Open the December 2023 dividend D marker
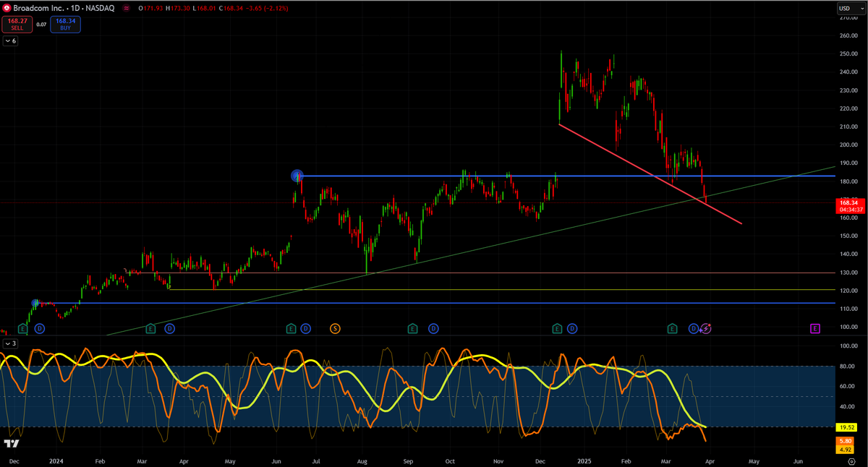This screenshot has height=467, width=868. (x=39, y=328)
